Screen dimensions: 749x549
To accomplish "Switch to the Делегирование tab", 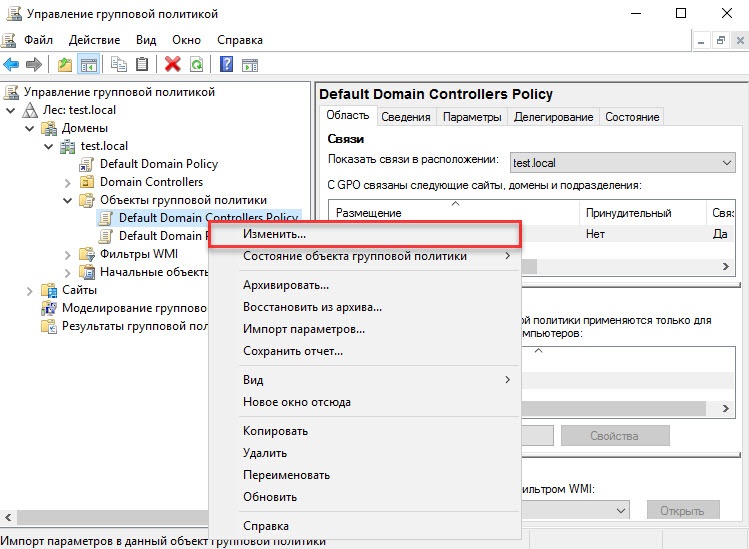I will [553, 117].
